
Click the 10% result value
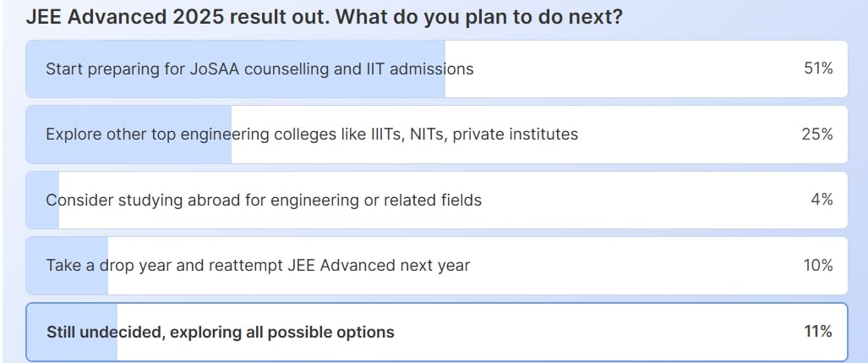(x=818, y=266)
